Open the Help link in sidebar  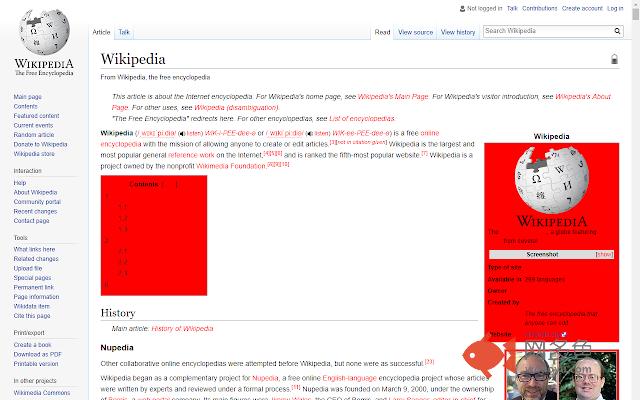tap(20, 183)
